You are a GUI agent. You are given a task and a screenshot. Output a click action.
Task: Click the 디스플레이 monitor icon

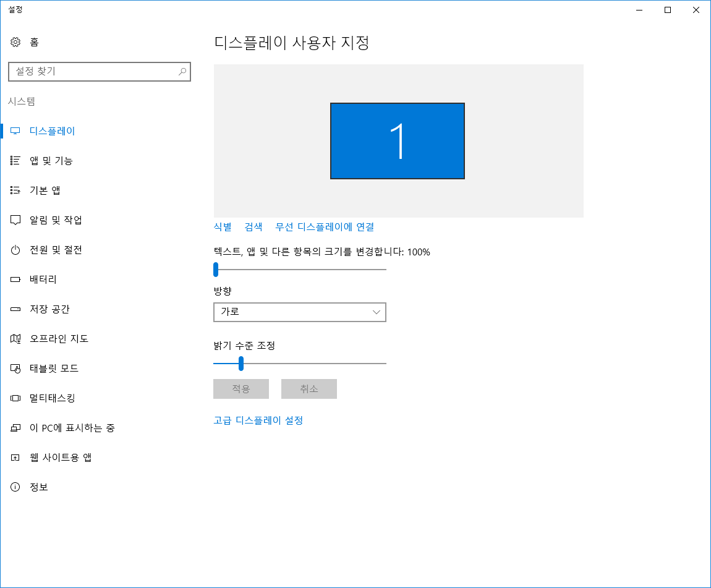pyautogui.click(x=15, y=131)
